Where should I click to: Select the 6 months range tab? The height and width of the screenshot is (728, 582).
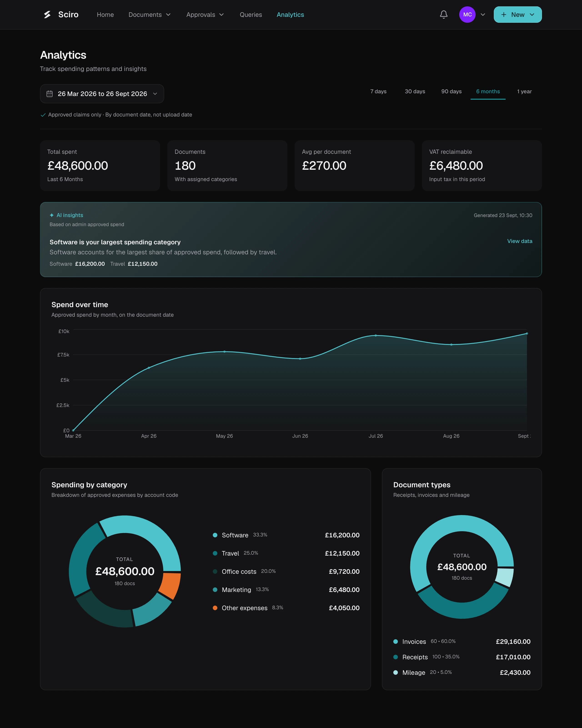pos(488,91)
